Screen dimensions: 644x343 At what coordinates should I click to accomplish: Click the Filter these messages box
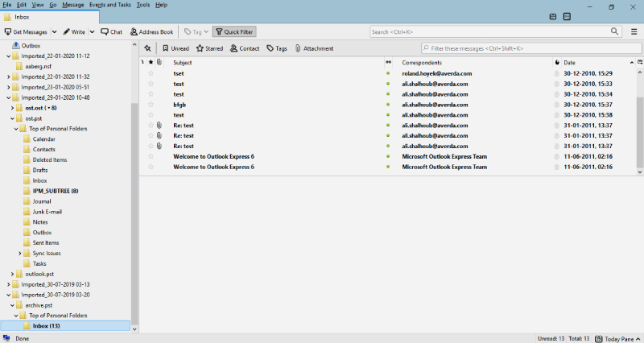tap(531, 48)
